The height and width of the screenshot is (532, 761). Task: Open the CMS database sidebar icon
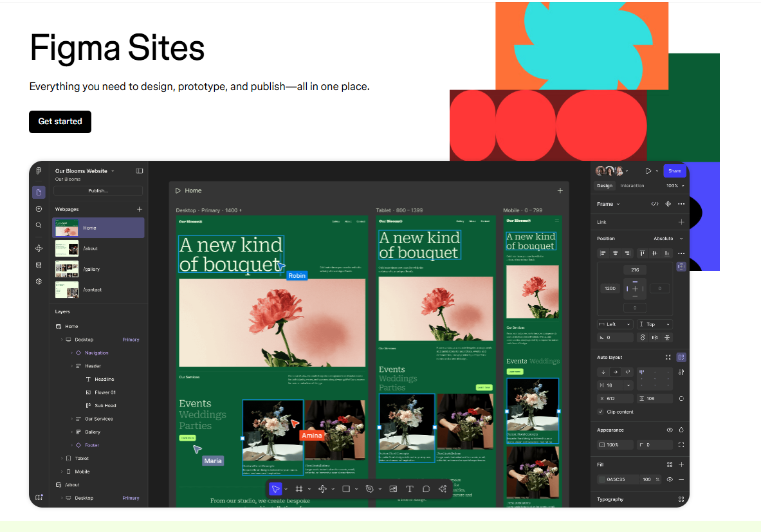click(x=39, y=265)
